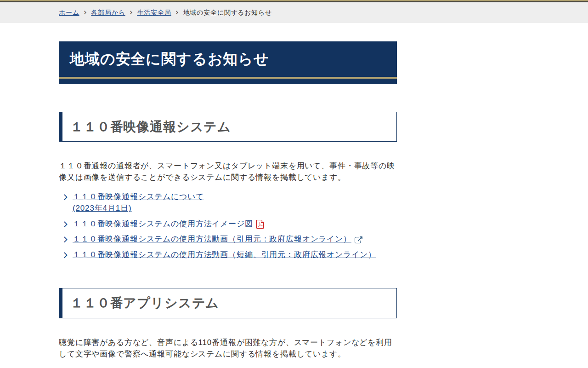Image resolution: width=588 pixels, height=368 pixels.
Task: Open １１０番映像通報システムについて link
Action: tap(138, 202)
